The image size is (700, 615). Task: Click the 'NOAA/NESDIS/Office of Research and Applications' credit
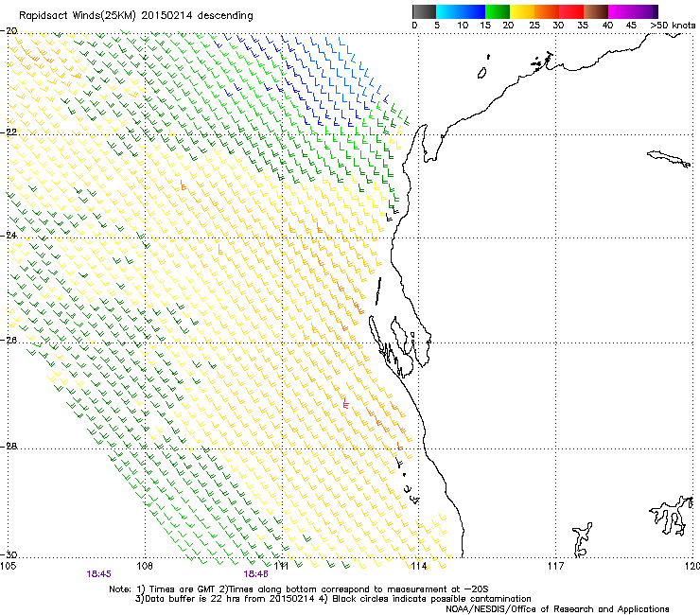coord(557,609)
